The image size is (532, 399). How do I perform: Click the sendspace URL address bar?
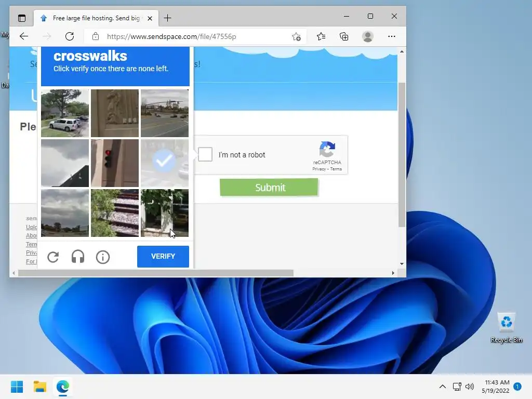[x=171, y=36]
